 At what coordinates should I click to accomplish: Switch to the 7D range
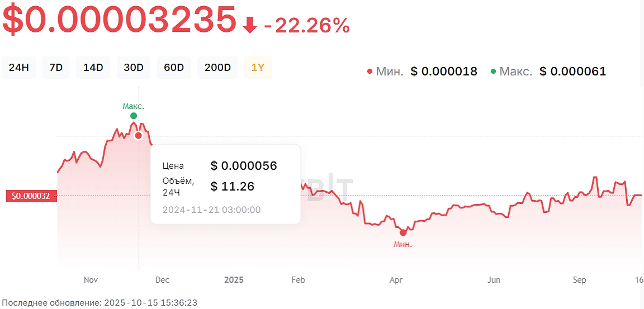point(56,68)
